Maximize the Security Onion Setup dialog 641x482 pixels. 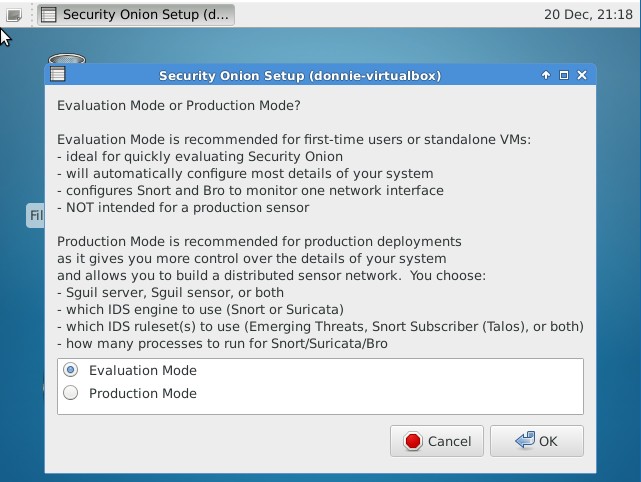564,75
